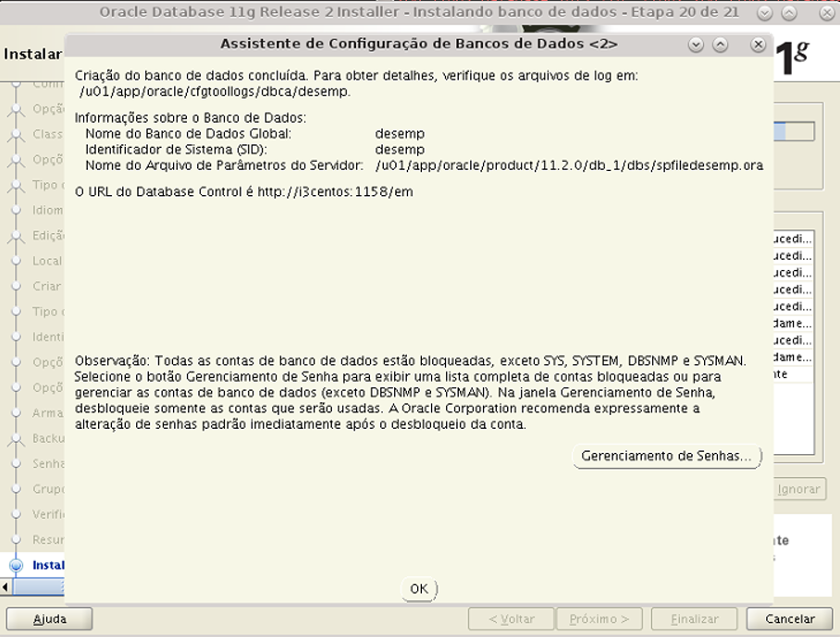Confirm the dialog with the OK button

point(419,589)
